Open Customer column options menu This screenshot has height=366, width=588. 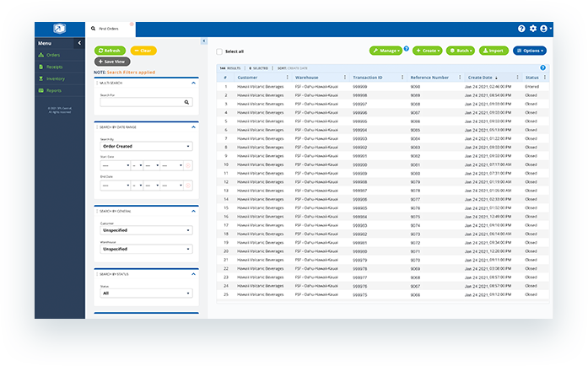(287, 77)
